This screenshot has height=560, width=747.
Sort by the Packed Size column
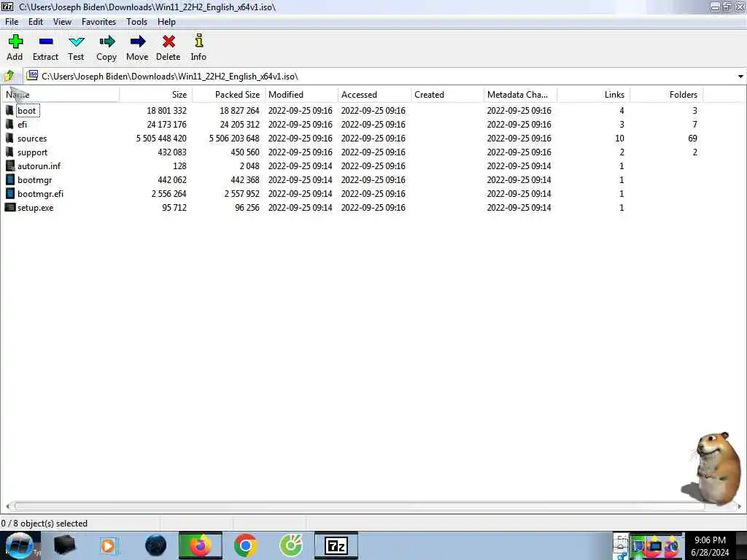228,95
